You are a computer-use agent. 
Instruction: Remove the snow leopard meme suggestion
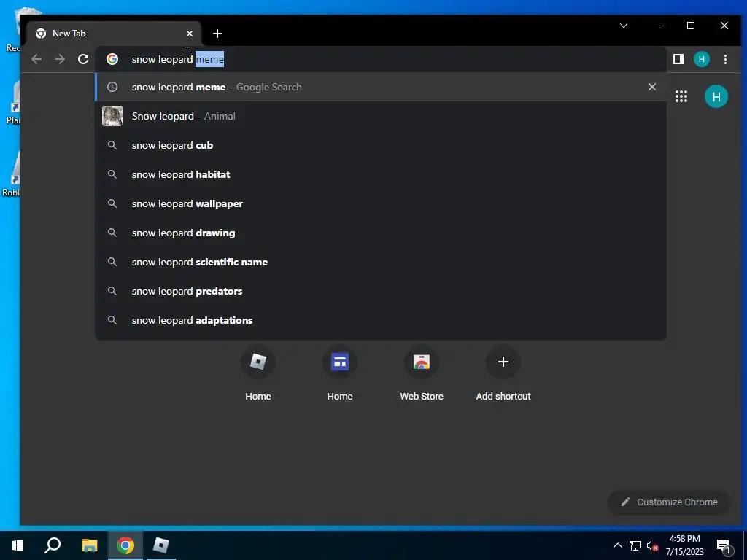[651, 87]
